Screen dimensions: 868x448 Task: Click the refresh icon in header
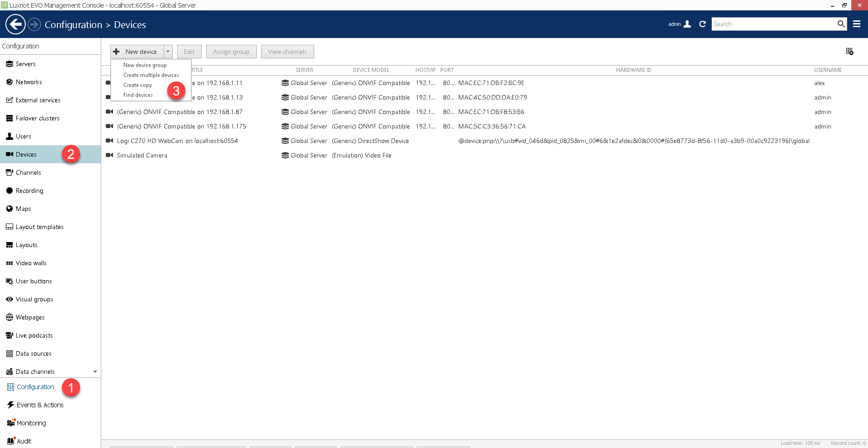click(x=702, y=24)
